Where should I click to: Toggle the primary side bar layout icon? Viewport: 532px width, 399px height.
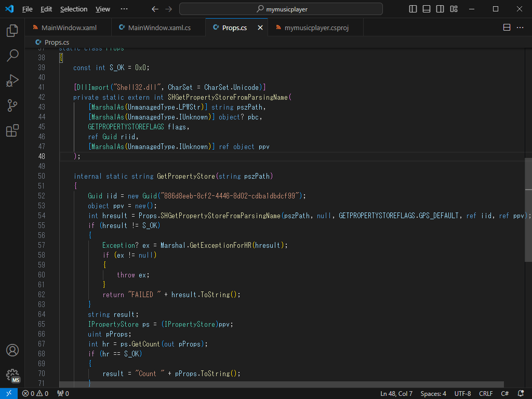click(413, 9)
